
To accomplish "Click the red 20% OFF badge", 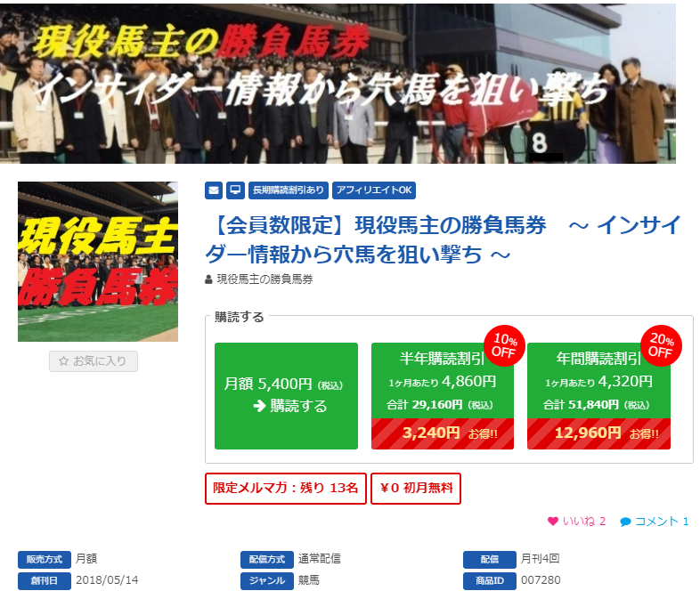I will point(661,345).
